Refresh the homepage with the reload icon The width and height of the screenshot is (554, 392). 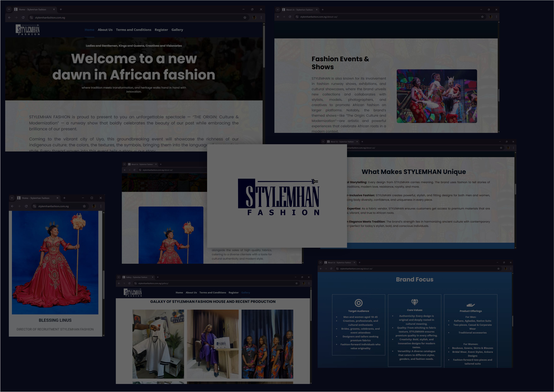tap(23, 17)
